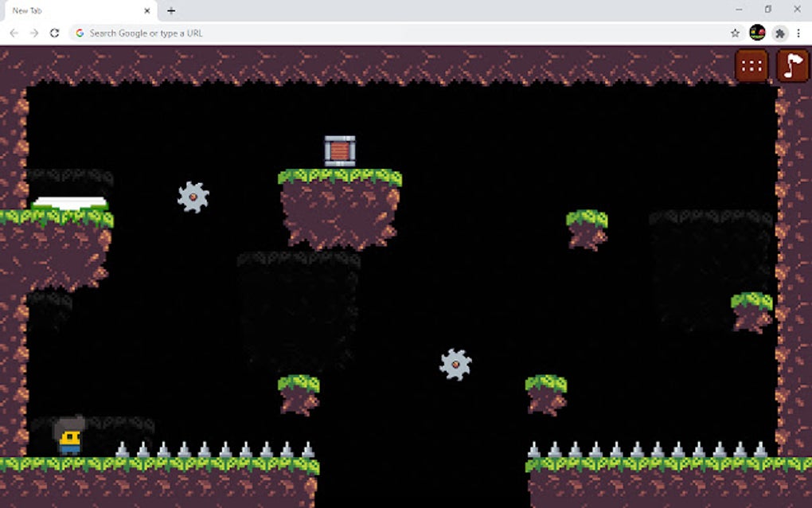Click the forward navigation arrow

(33, 33)
